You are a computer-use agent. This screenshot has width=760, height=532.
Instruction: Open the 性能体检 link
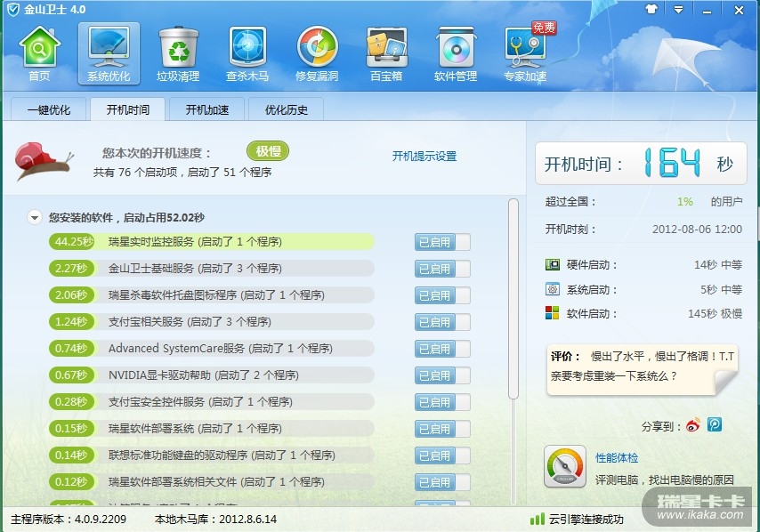617,457
